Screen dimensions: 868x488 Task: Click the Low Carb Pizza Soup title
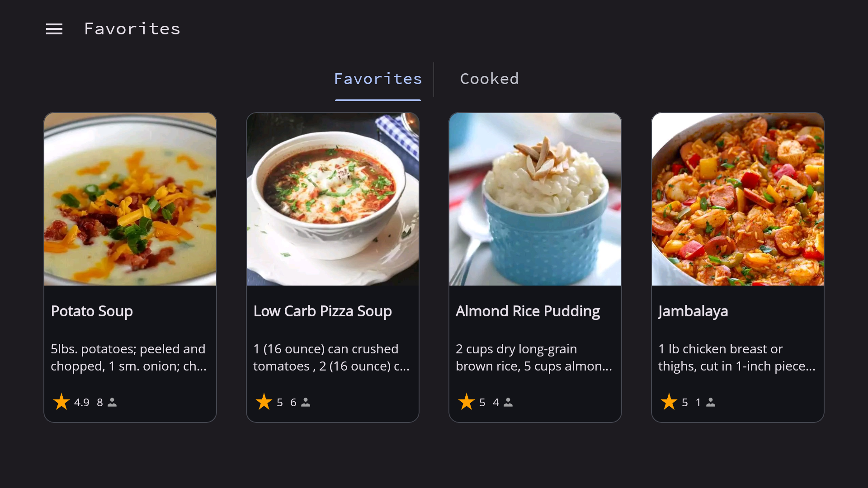[322, 311]
